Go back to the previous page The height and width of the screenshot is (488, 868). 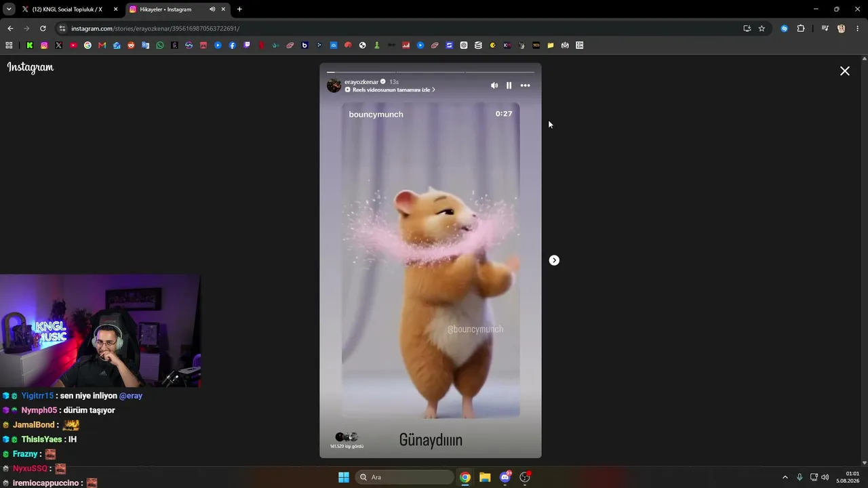[10, 28]
